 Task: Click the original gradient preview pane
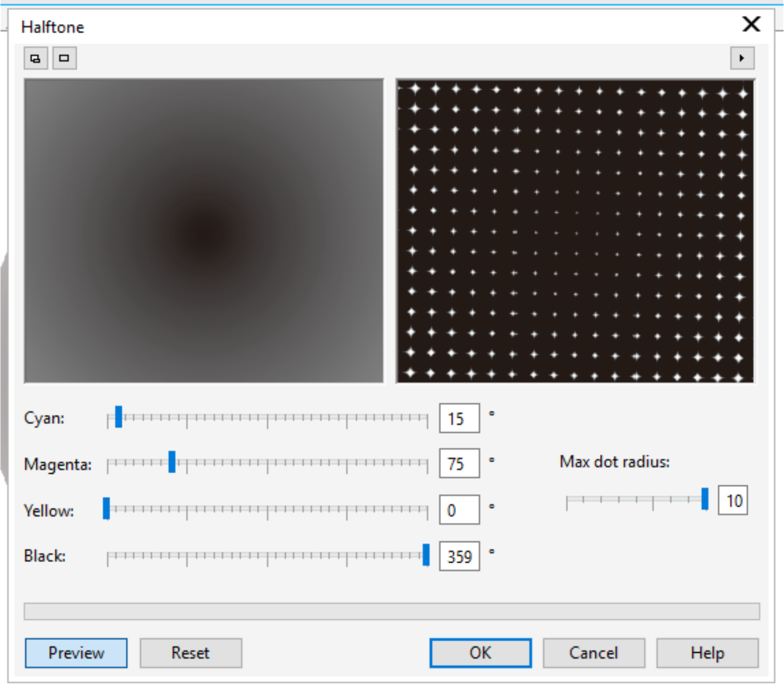203,230
